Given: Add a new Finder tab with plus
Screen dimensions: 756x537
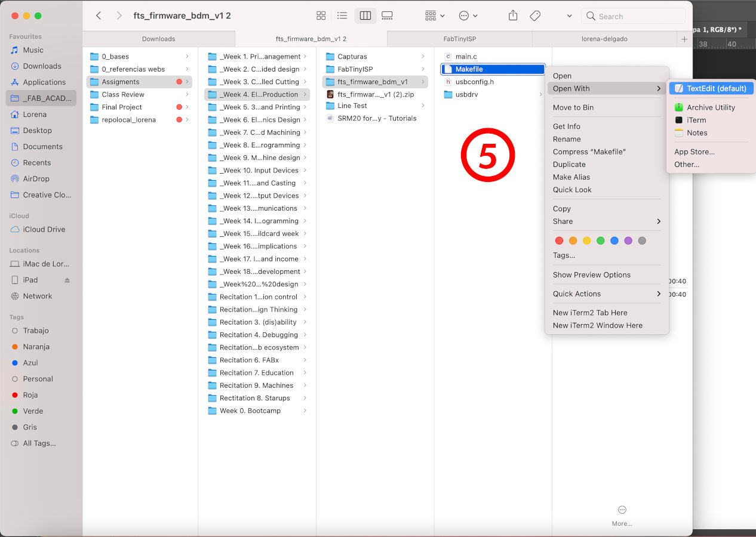Looking at the screenshot, I should coord(684,39).
